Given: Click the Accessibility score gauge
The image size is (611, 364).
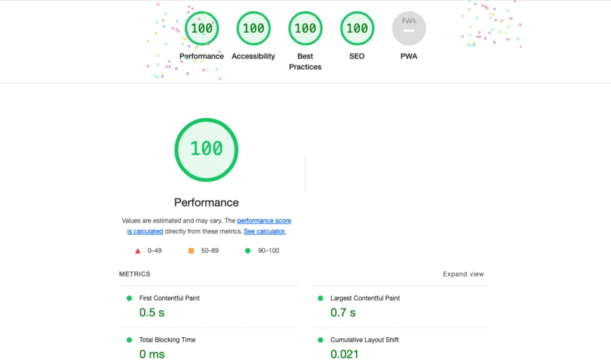Looking at the screenshot, I should pos(254,28).
